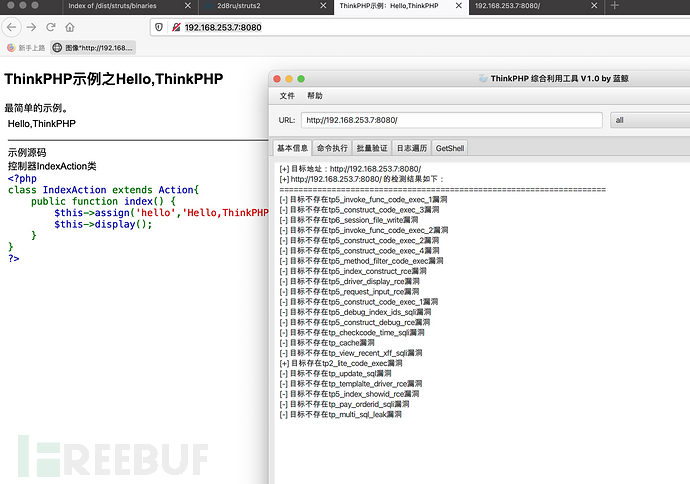The width and height of the screenshot is (690, 484).
Task: Click the tp5_debug_index_ids_sqli result line
Action: pos(356,312)
